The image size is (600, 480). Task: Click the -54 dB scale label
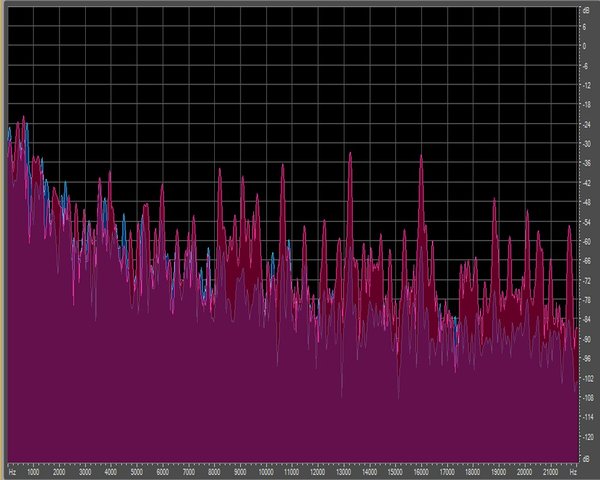[x=586, y=222]
